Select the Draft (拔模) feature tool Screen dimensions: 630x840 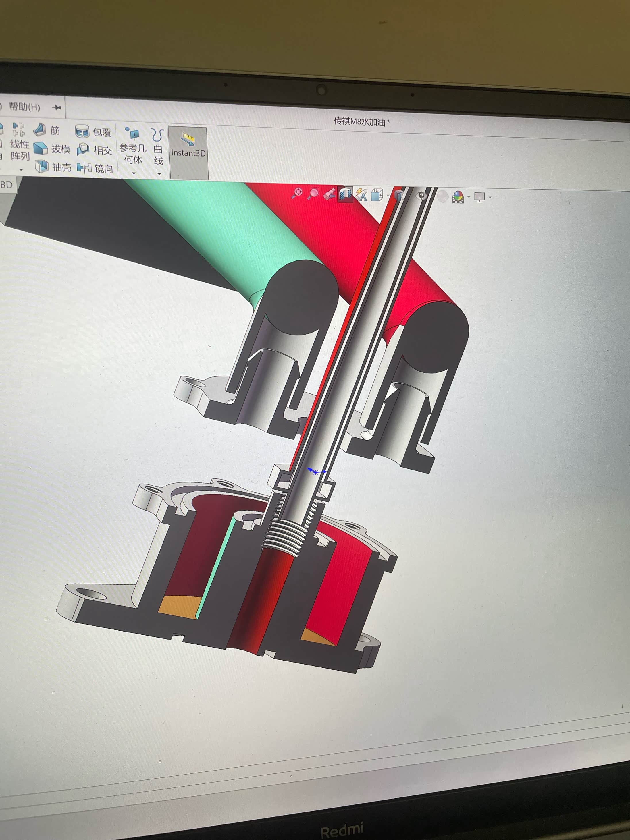[x=52, y=148]
